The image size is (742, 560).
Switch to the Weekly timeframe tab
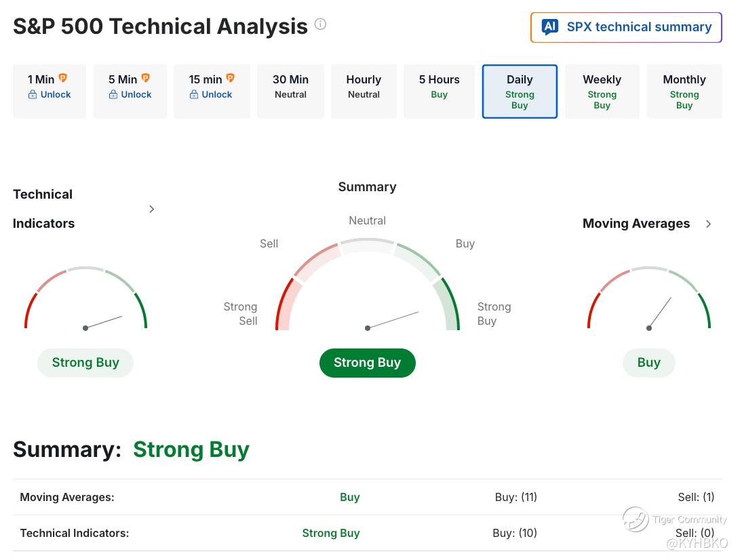pyautogui.click(x=602, y=92)
